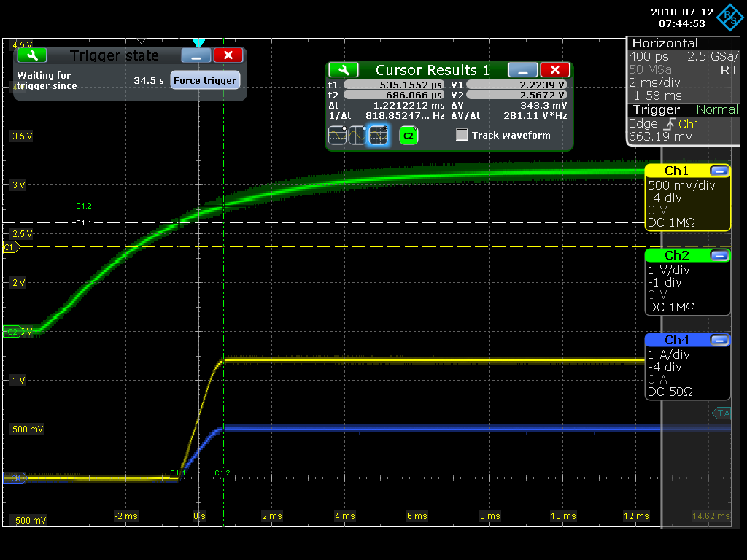Edit the V2 cursor voltage field
Image resolution: width=747 pixels, height=560 pixels.
click(x=517, y=96)
